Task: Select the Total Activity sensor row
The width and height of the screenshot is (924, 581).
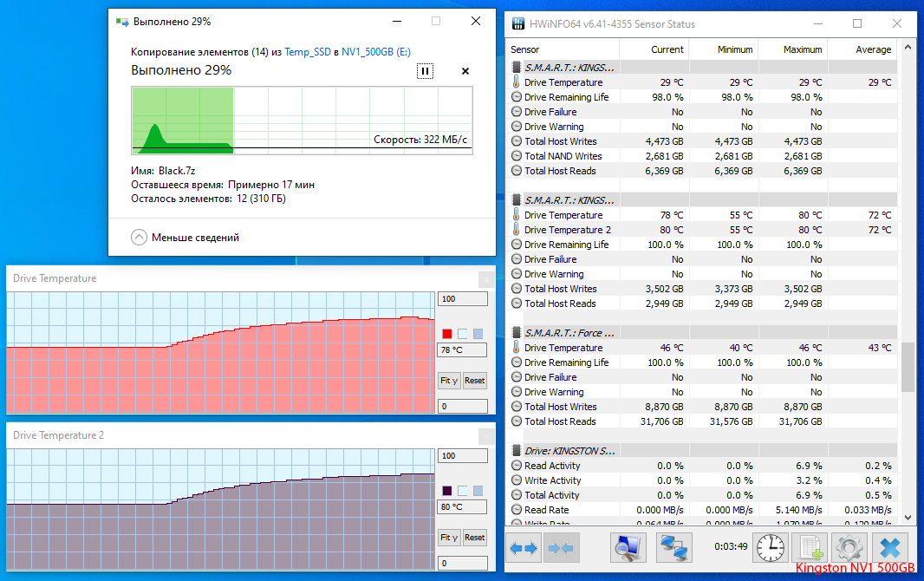Action: tap(702, 495)
